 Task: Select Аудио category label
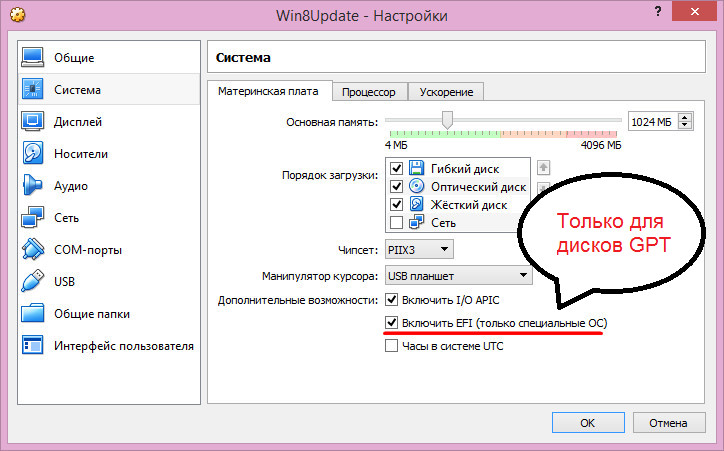click(x=71, y=186)
